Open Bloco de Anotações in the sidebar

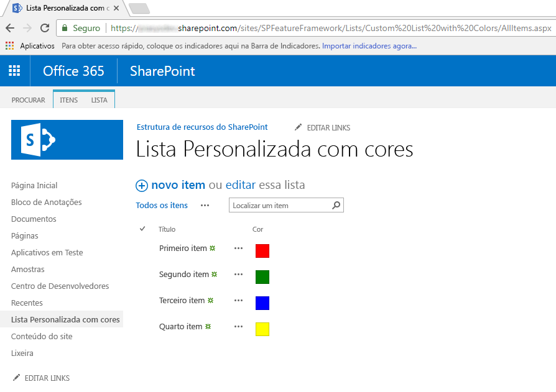point(47,202)
